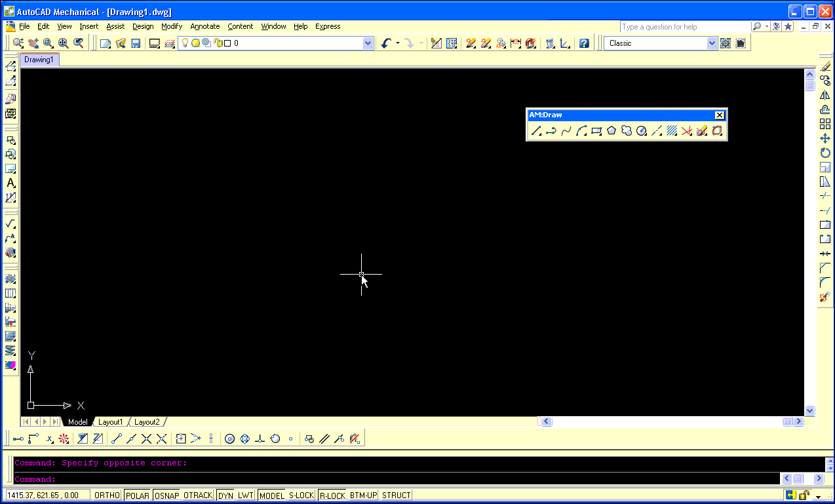
Task: Toggle LWT lineweight display
Action: (246, 495)
